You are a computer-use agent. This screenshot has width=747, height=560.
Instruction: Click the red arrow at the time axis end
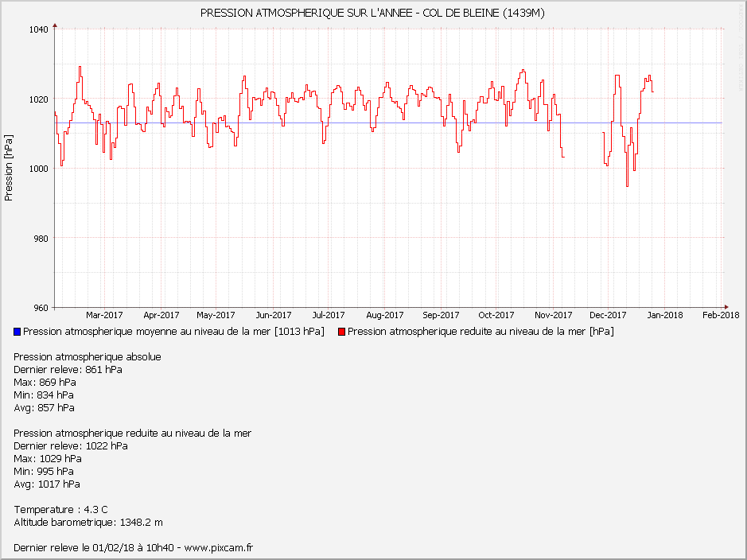coord(726,307)
